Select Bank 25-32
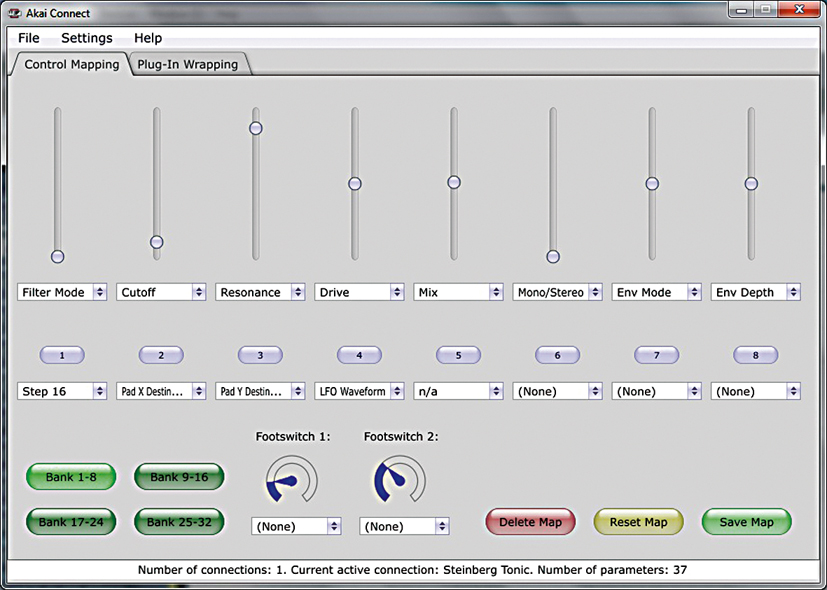827x590 pixels. tap(179, 522)
